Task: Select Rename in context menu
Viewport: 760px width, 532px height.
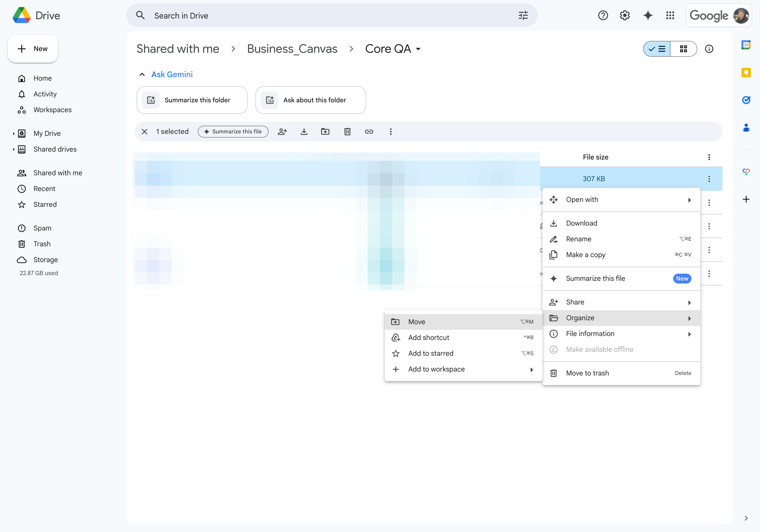Action: click(621, 239)
